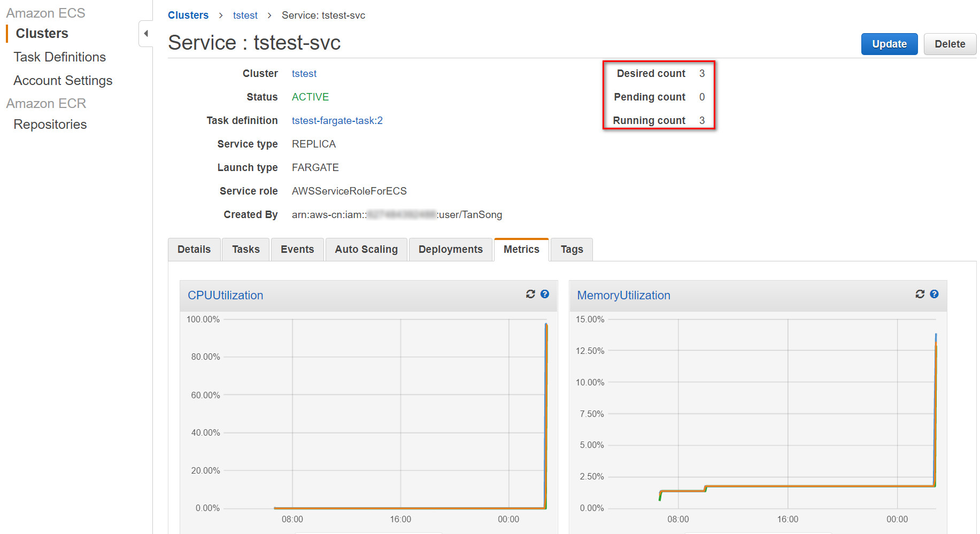The width and height of the screenshot is (980, 534).
Task: Click the 08:00 time label in Memory chart
Action: point(678,520)
